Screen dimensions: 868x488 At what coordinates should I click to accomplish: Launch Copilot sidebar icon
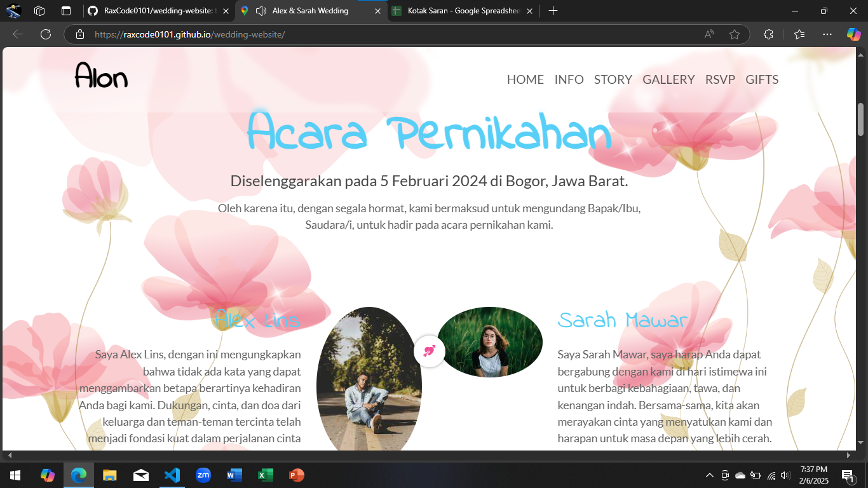tap(853, 34)
